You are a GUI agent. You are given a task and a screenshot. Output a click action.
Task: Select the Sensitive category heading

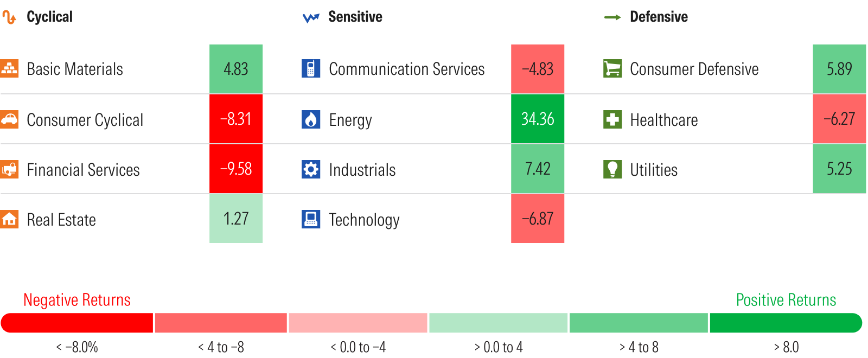tap(355, 17)
